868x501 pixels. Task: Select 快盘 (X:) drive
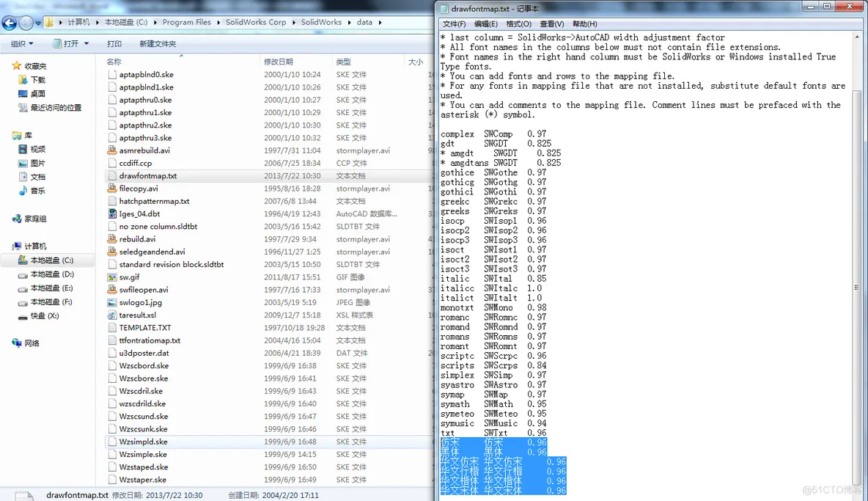(44, 315)
